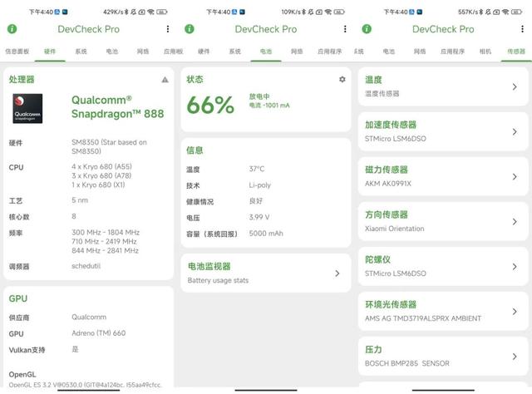The height and width of the screenshot is (394, 532).
Task: Tap the DevCheck Pro title on the hardware screen
Action: pyautogui.click(x=89, y=29)
